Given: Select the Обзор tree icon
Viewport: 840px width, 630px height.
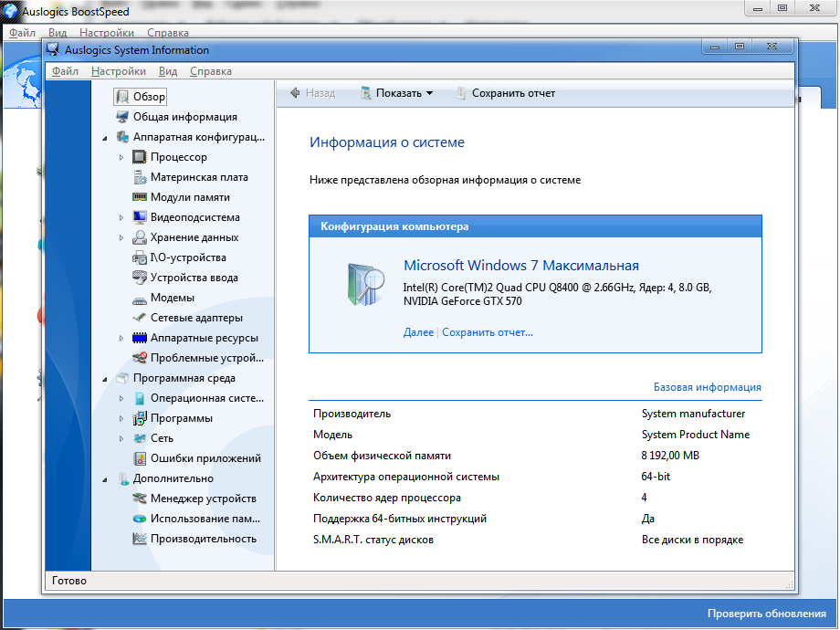Looking at the screenshot, I should pos(122,97).
